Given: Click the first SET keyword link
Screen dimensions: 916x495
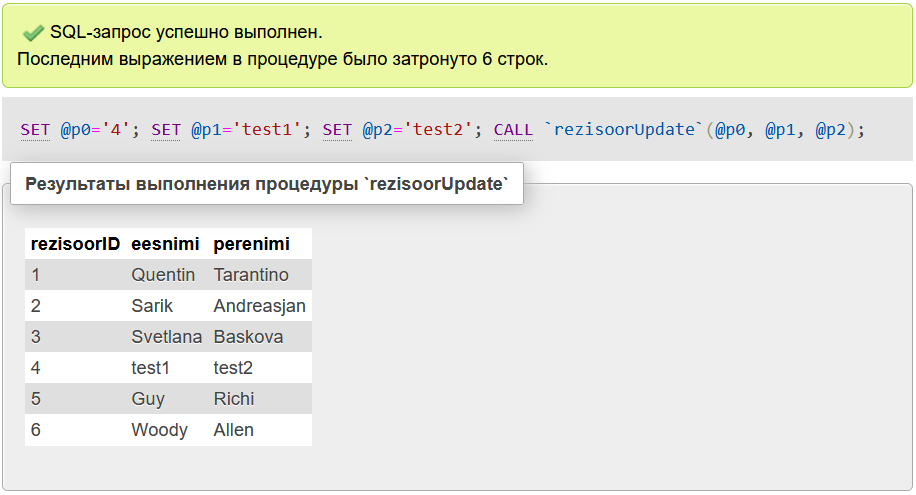Looking at the screenshot, I should click(35, 130).
